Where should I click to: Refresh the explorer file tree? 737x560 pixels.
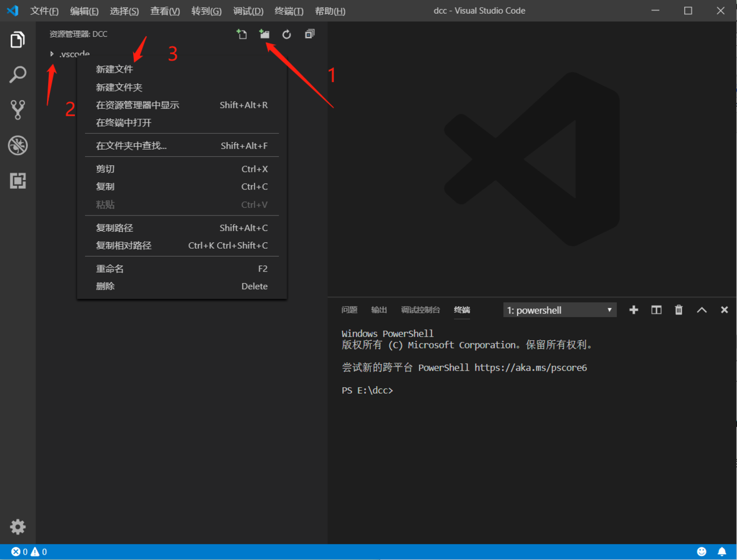[x=287, y=34]
